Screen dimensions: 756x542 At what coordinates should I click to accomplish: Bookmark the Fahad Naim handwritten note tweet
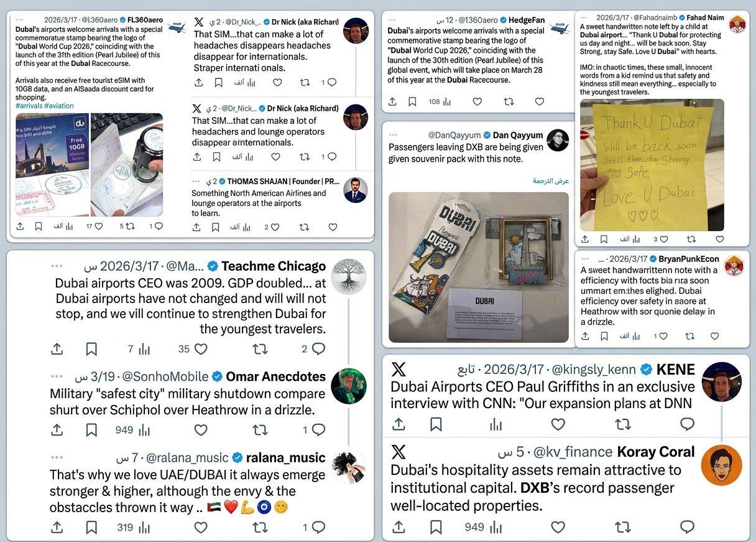(604, 239)
